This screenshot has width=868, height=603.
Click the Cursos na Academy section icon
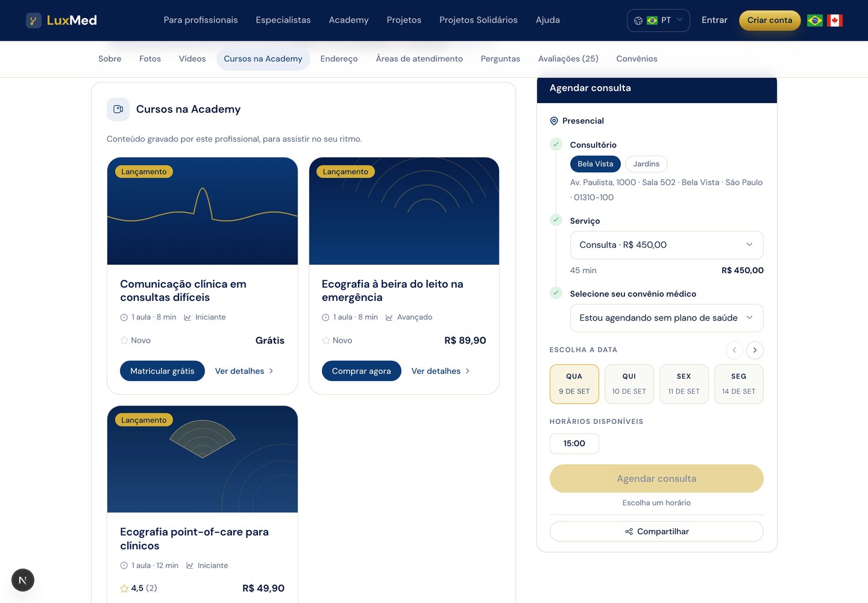(x=118, y=109)
